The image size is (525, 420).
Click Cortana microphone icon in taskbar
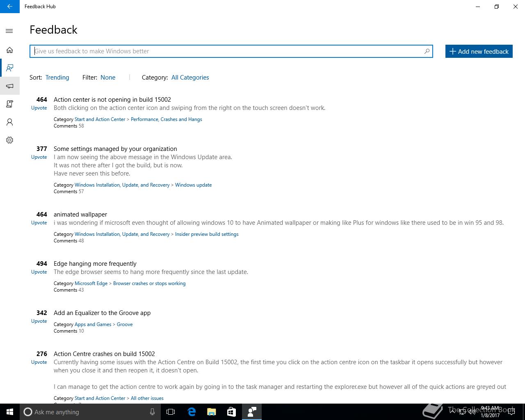(152, 412)
